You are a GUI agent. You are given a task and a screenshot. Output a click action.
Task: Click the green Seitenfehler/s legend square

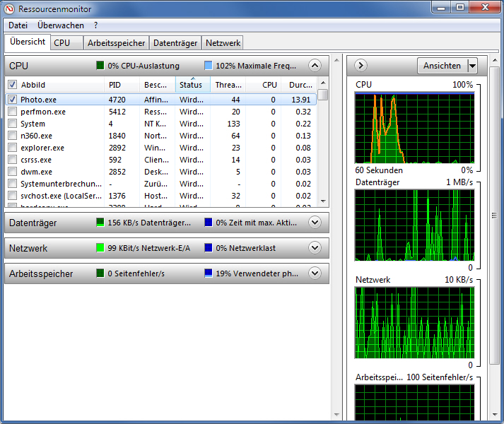100,273
